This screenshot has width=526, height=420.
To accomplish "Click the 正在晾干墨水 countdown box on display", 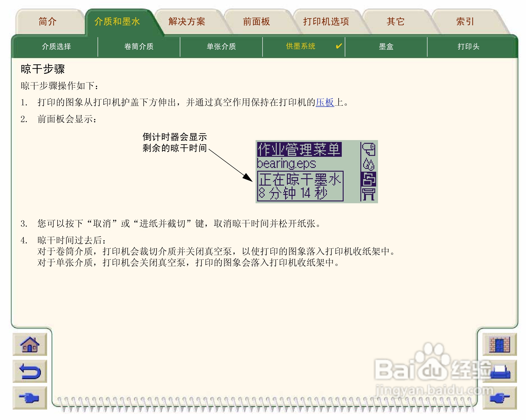I will [300, 186].
